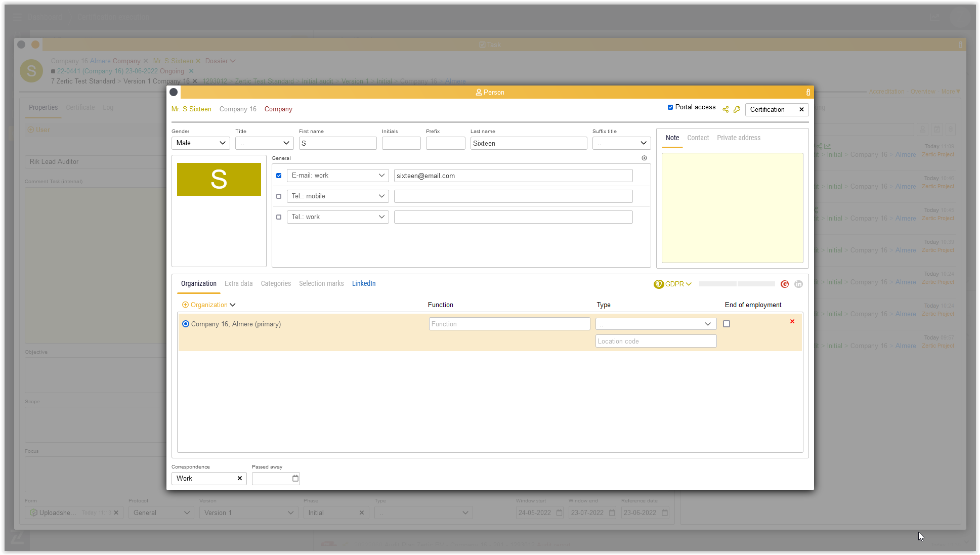Switch to the Extra data tab

[x=238, y=283]
